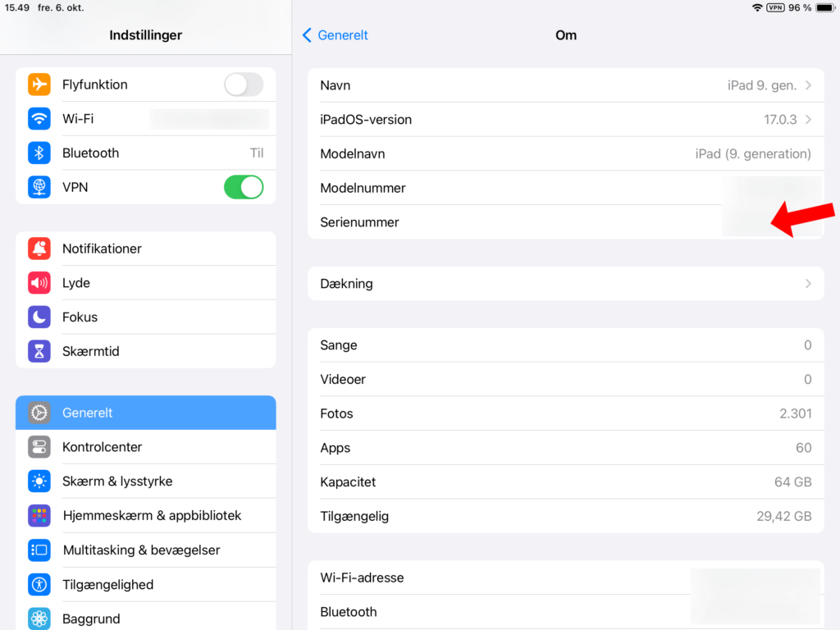Screen dimensions: 840x630
Task: Tap the Sange row
Action: click(x=566, y=345)
